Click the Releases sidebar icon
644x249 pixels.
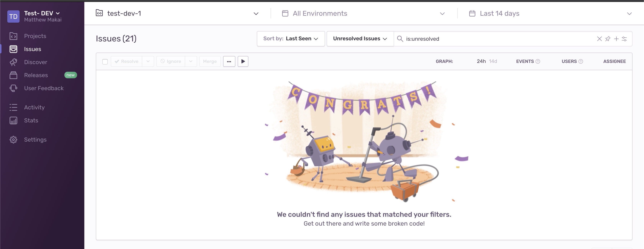pyautogui.click(x=14, y=75)
